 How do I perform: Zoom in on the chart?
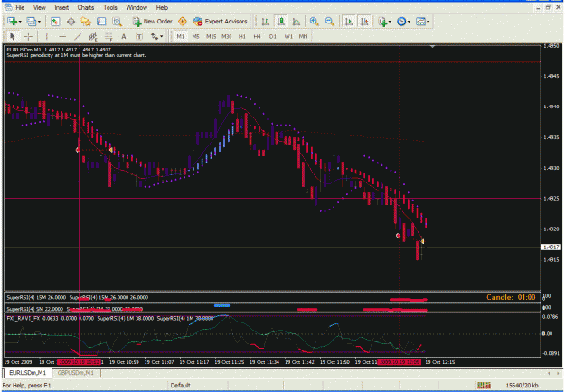tap(315, 22)
